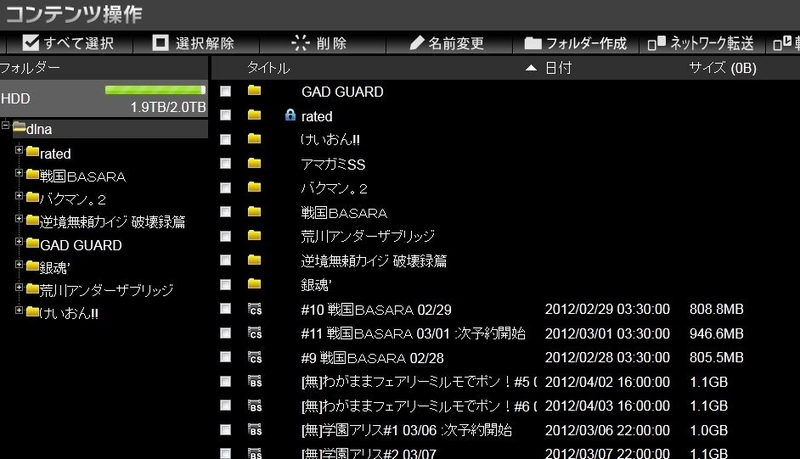Expand the けいおん!! tree node

click(x=19, y=310)
